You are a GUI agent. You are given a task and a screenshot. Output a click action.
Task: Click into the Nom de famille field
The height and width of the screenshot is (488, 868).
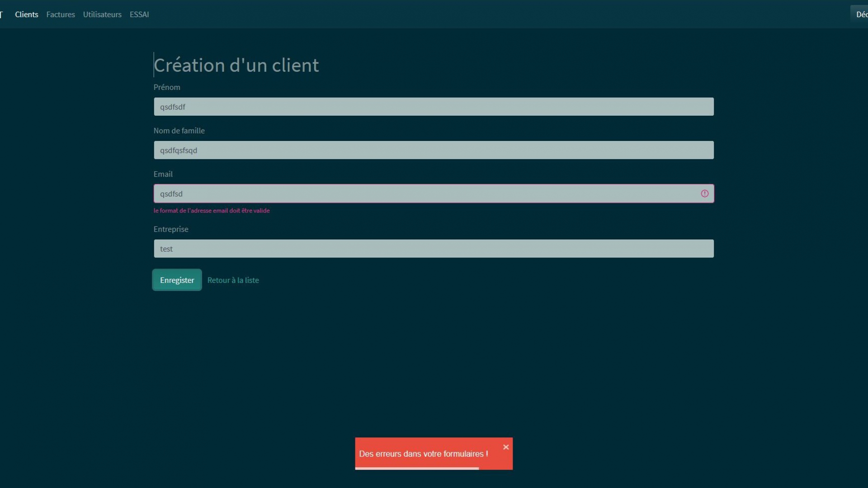click(x=433, y=150)
